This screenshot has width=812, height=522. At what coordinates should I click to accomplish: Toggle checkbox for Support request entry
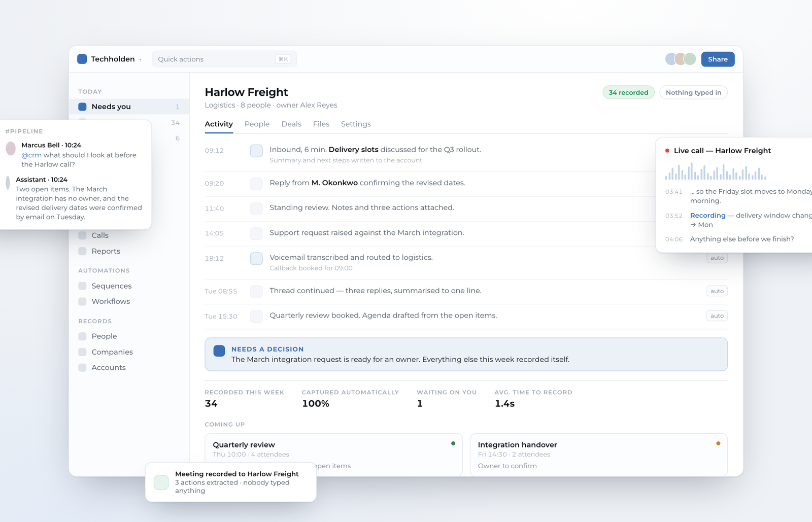pos(256,233)
